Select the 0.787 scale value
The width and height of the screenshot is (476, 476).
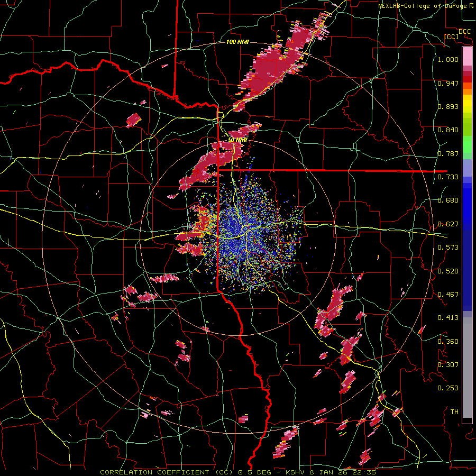click(x=448, y=153)
